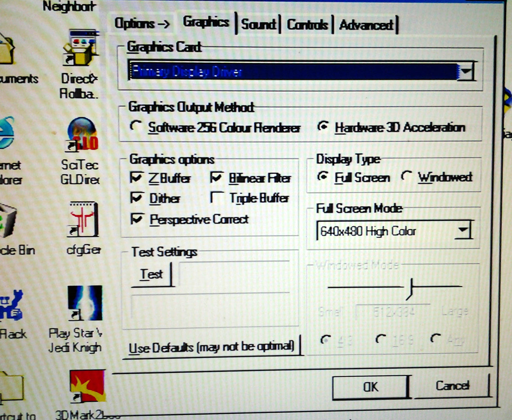Screen dimensions: 512x420
Task: Choose the Windowed display type
Action: tap(406, 176)
